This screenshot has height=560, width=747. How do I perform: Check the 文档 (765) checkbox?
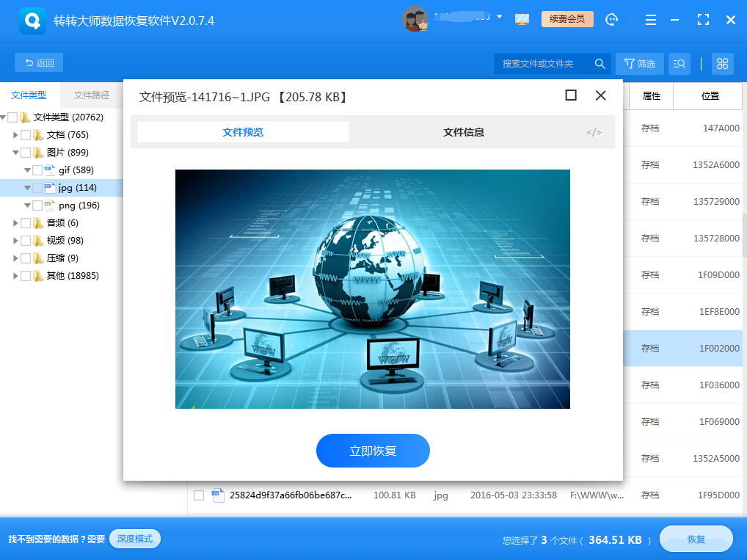(26, 135)
